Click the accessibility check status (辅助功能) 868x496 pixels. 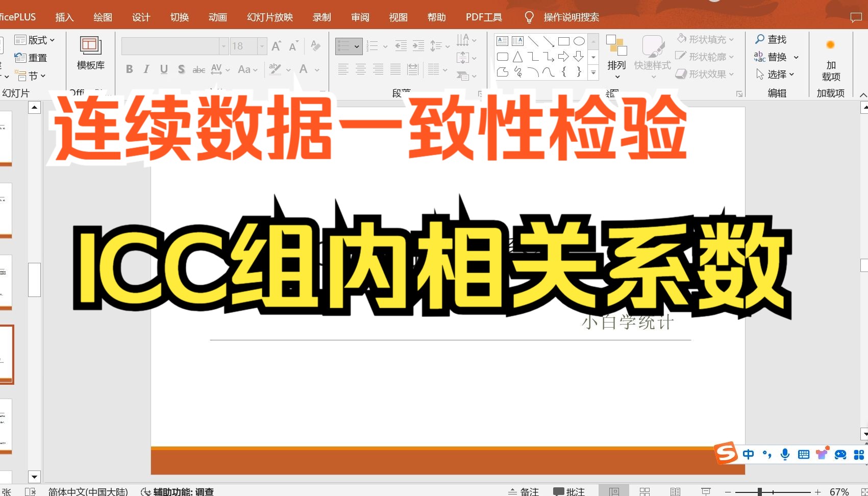(177, 491)
